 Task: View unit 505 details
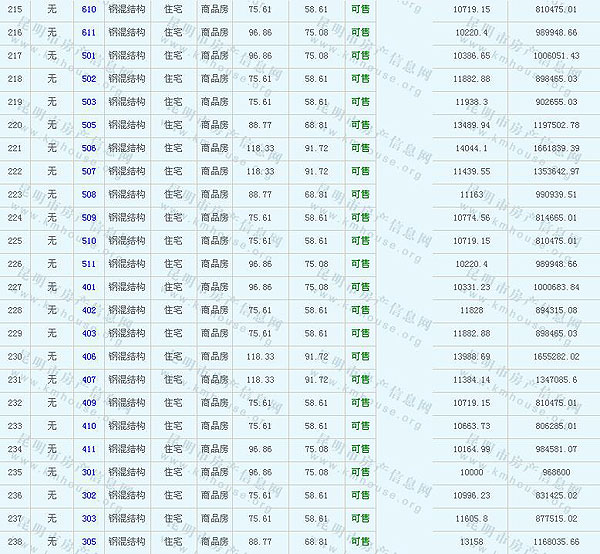[89, 125]
